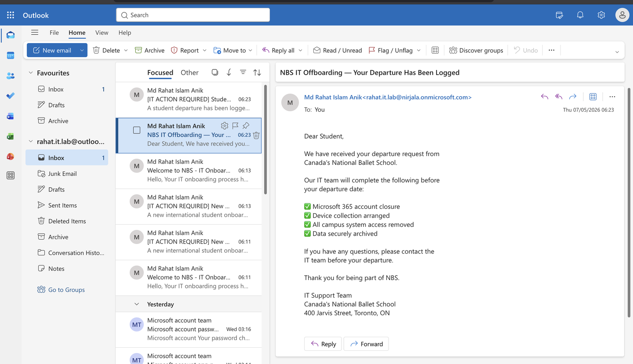Open My Day icon in header
The width and height of the screenshot is (633, 364).
coord(559,15)
